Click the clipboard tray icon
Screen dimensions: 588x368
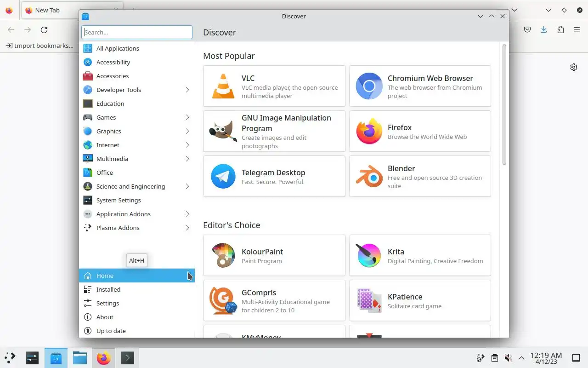pos(494,358)
